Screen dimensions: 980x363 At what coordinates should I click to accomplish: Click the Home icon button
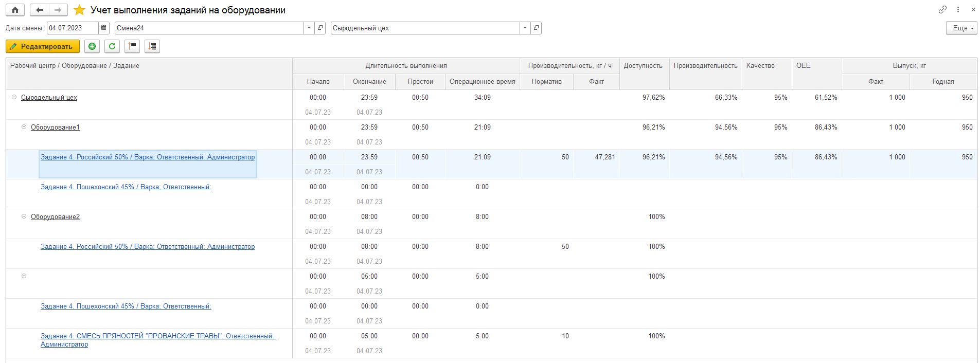(x=15, y=10)
